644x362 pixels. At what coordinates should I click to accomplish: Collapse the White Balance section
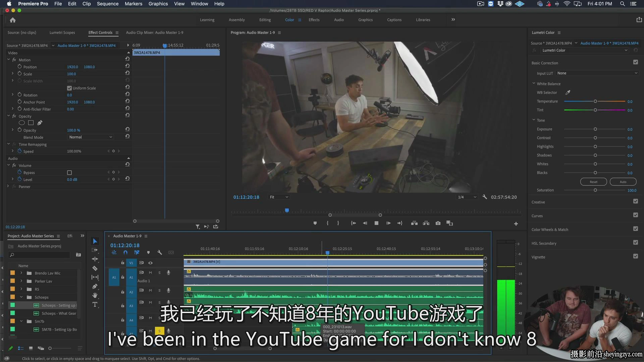(534, 83)
